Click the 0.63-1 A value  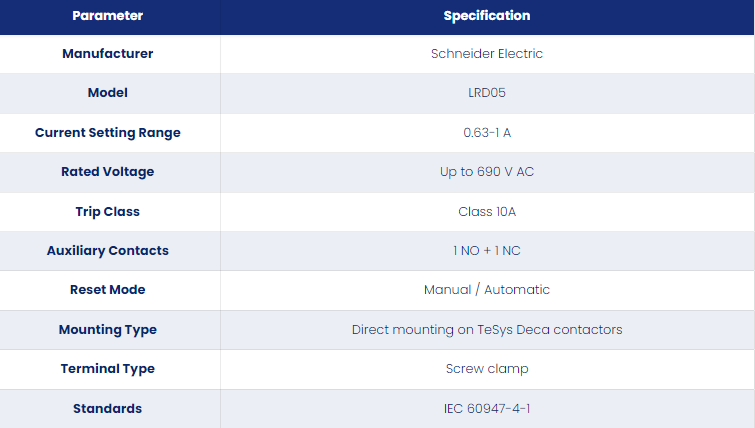[487, 132]
